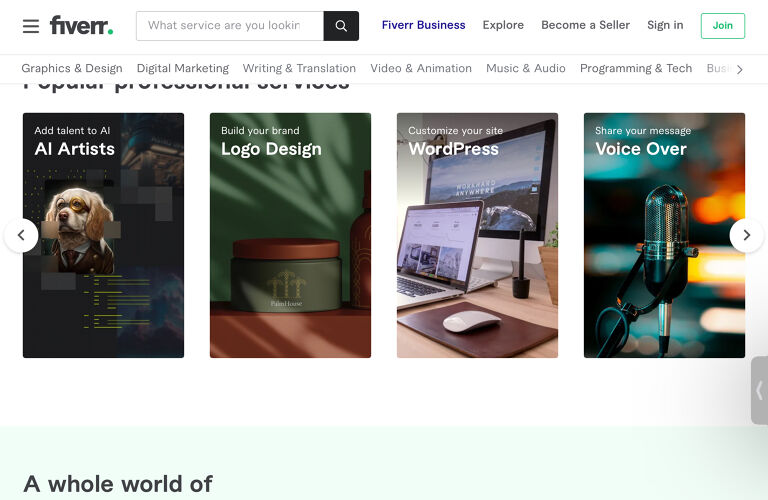Viewport: 768px width, 500px height.
Task: Open Graphics & Design category
Action: [x=72, y=68]
